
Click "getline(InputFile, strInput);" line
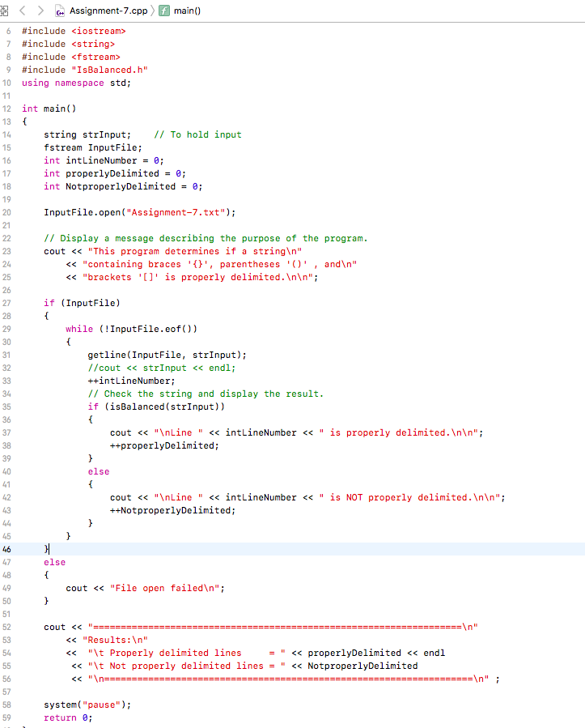pyautogui.click(x=167, y=355)
